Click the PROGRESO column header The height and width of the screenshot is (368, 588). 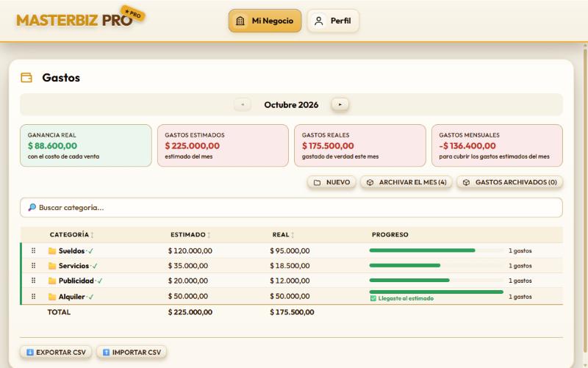pyautogui.click(x=390, y=234)
